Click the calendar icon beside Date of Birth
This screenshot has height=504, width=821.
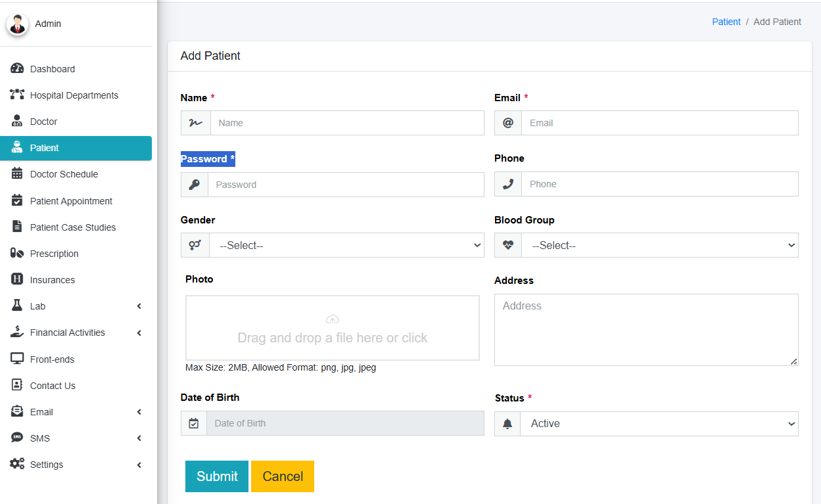(x=194, y=424)
